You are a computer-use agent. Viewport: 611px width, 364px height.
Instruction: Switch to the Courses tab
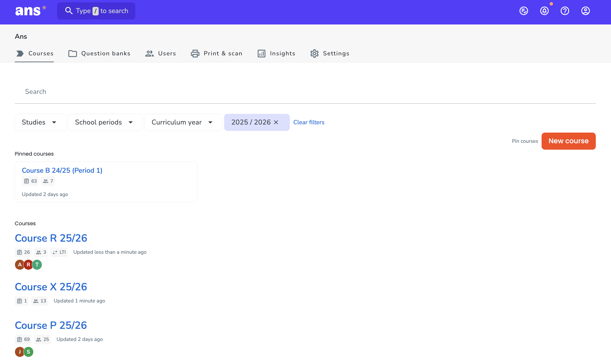coord(34,53)
